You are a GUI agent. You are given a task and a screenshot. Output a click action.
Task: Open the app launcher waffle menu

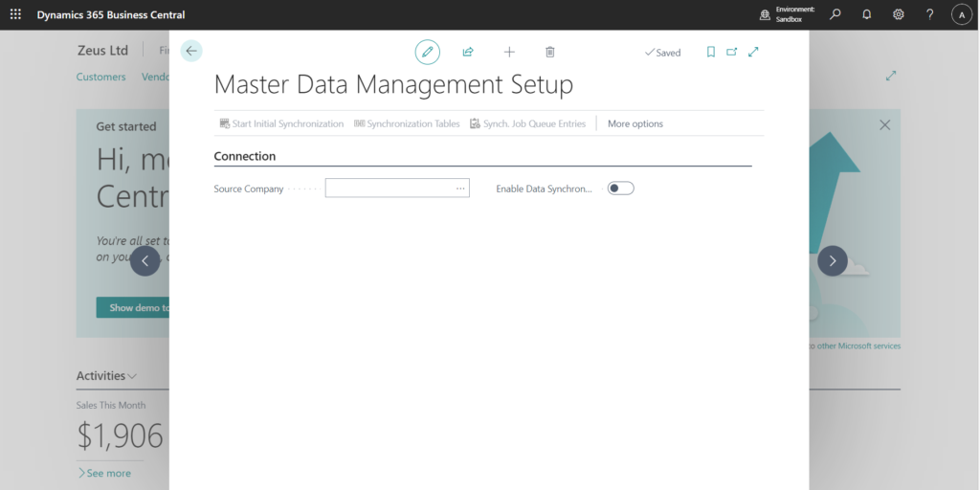[x=15, y=14]
